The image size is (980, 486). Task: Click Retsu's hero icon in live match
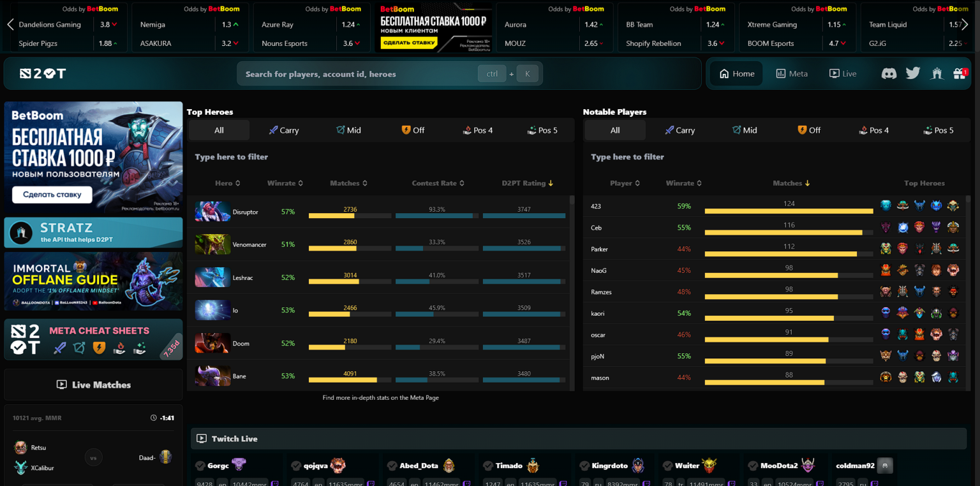pos(21,448)
